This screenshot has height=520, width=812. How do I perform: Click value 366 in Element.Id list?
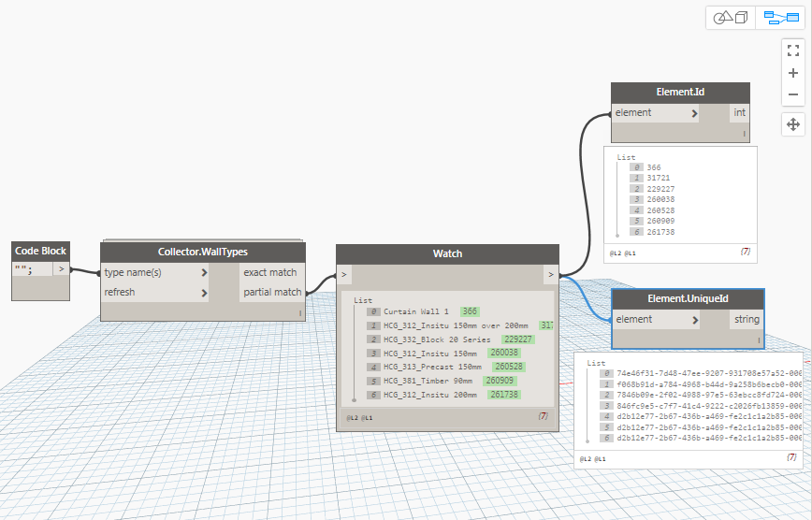click(654, 167)
